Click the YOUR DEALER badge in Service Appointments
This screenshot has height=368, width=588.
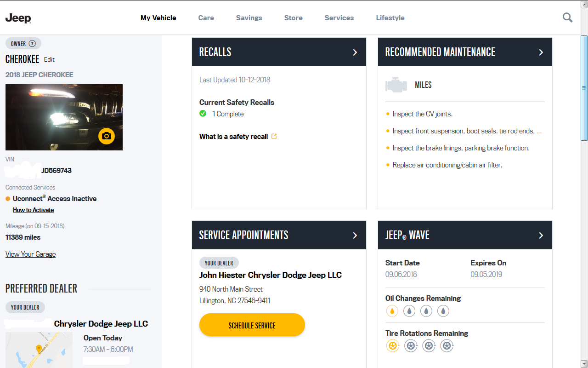pyautogui.click(x=219, y=263)
